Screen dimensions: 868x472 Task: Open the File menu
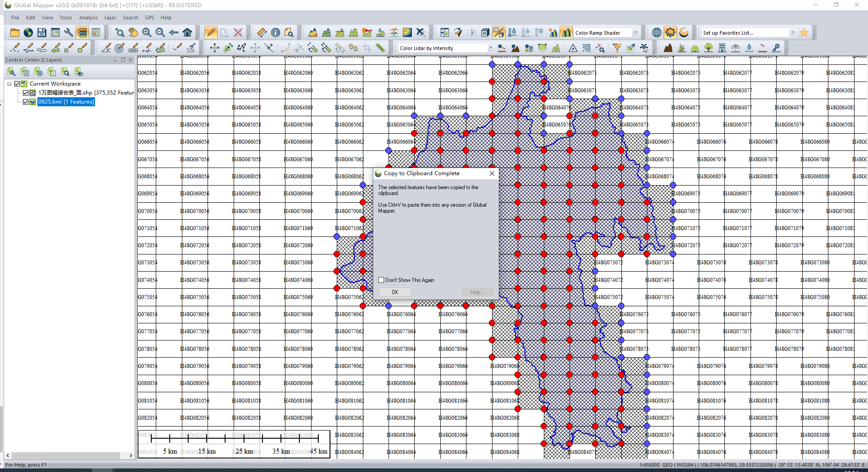click(15, 18)
